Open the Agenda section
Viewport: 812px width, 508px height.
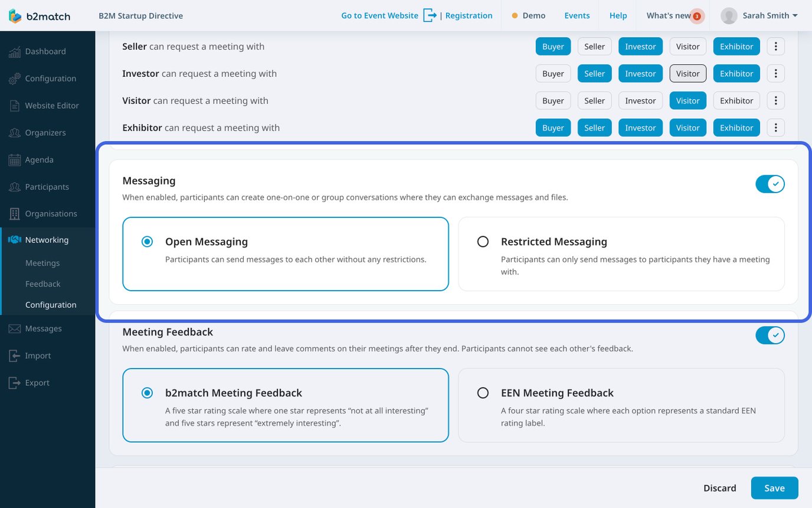click(x=39, y=159)
